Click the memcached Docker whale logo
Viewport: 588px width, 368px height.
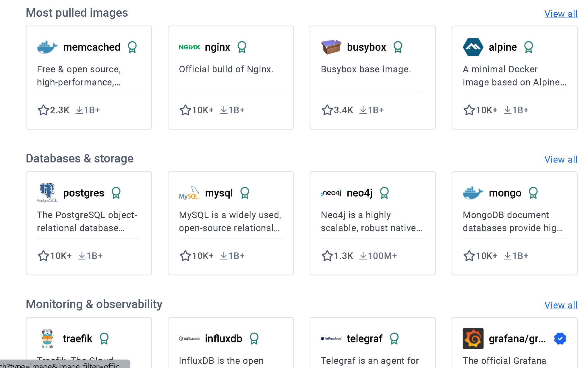[x=47, y=47]
